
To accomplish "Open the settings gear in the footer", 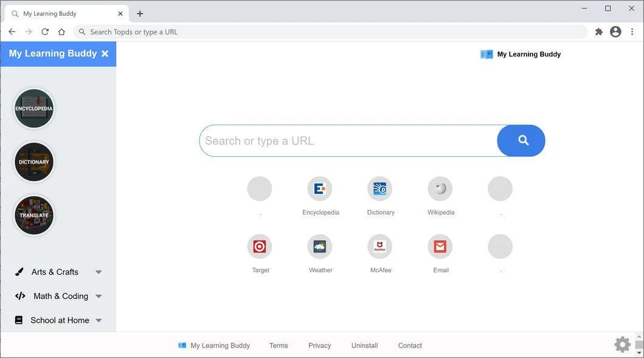I will point(622,345).
